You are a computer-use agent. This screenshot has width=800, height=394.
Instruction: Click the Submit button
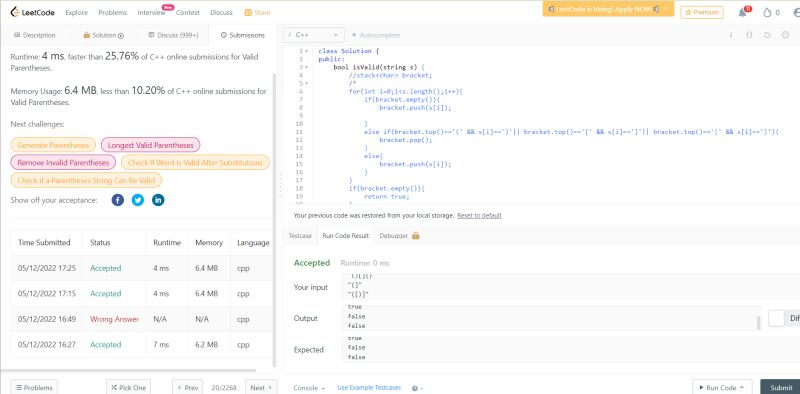coord(781,387)
